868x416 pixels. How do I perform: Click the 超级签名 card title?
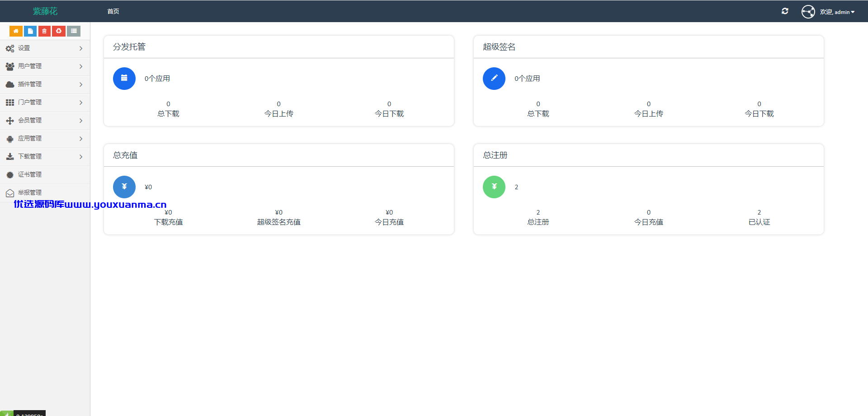499,47
